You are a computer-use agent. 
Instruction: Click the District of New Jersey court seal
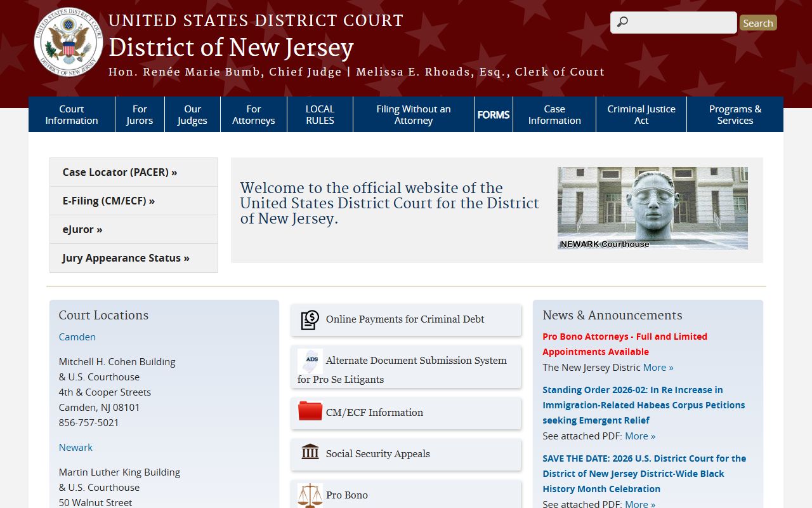pyautogui.click(x=69, y=42)
